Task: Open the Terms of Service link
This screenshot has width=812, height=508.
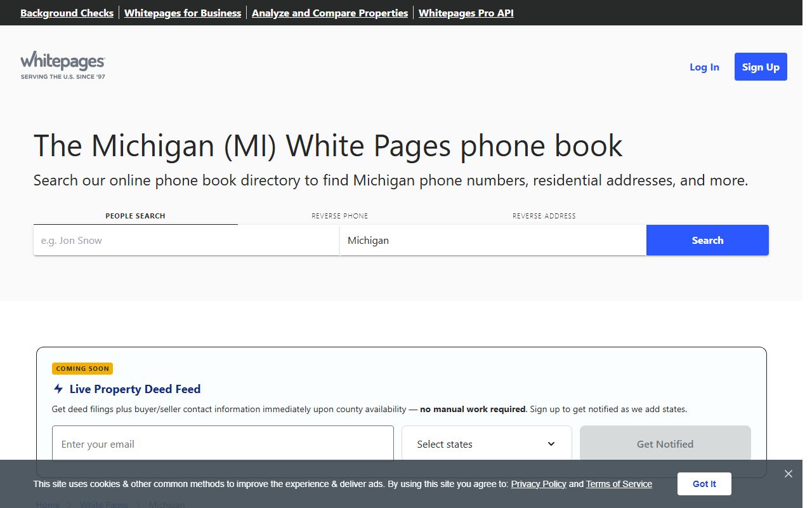Action: coord(619,484)
